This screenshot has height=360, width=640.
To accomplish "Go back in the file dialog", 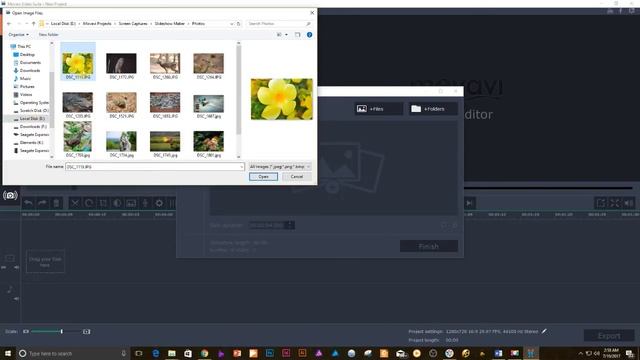I will [x=9, y=24].
